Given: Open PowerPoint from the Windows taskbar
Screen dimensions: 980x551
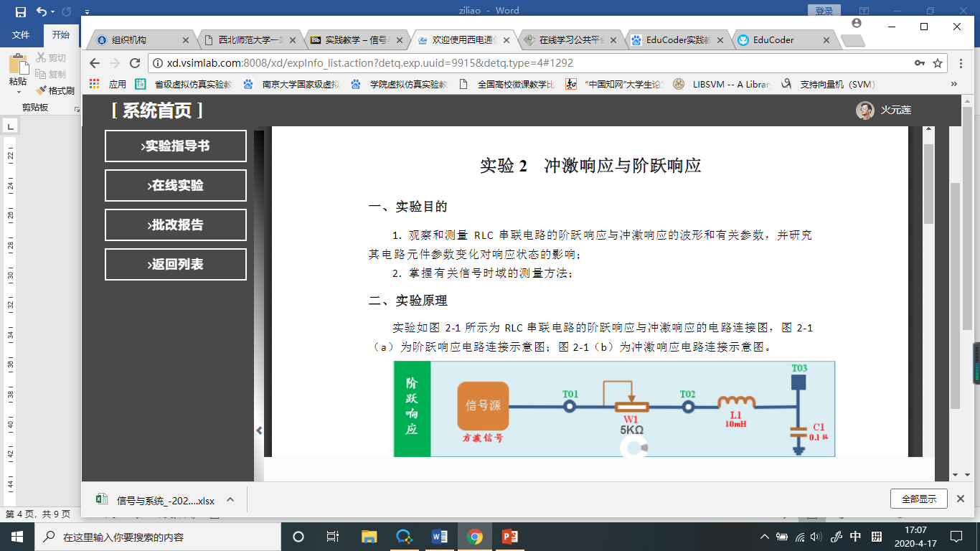Looking at the screenshot, I should point(509,537).
